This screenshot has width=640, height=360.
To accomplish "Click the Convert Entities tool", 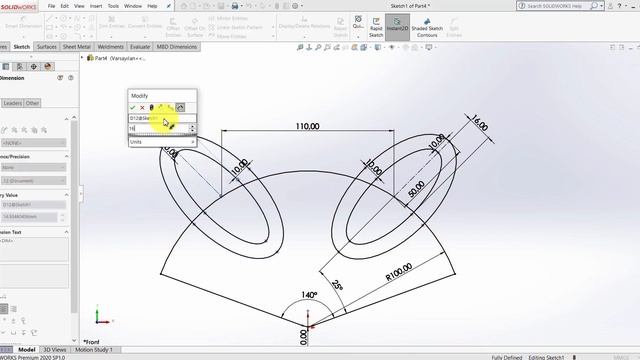I will tap(145, 23).
